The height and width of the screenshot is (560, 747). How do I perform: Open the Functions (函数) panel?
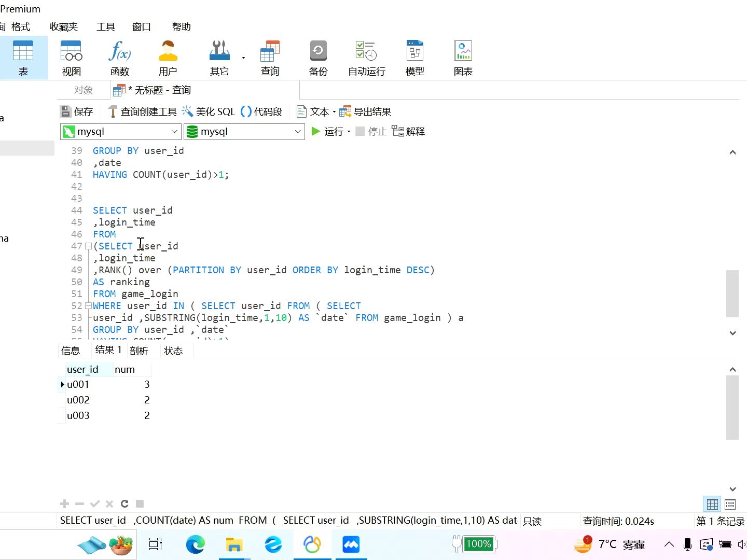pyautogui.click(x=120, y=57)
